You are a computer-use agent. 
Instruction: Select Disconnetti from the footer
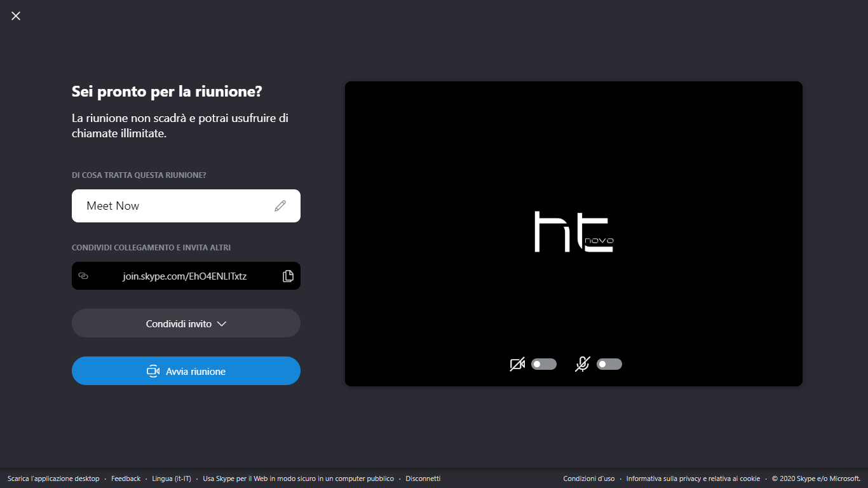423,478
